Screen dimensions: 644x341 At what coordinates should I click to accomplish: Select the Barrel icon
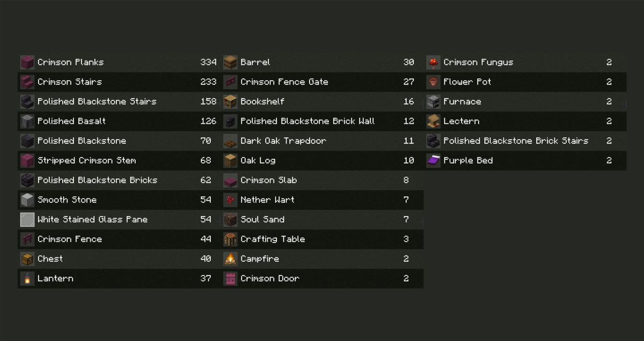click(x=230, y=62)
